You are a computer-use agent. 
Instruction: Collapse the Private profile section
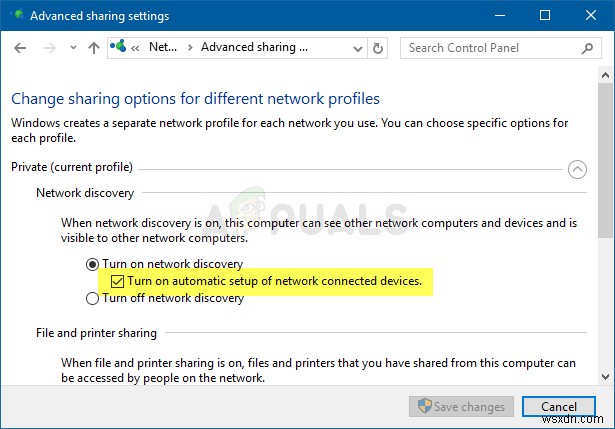577,169
